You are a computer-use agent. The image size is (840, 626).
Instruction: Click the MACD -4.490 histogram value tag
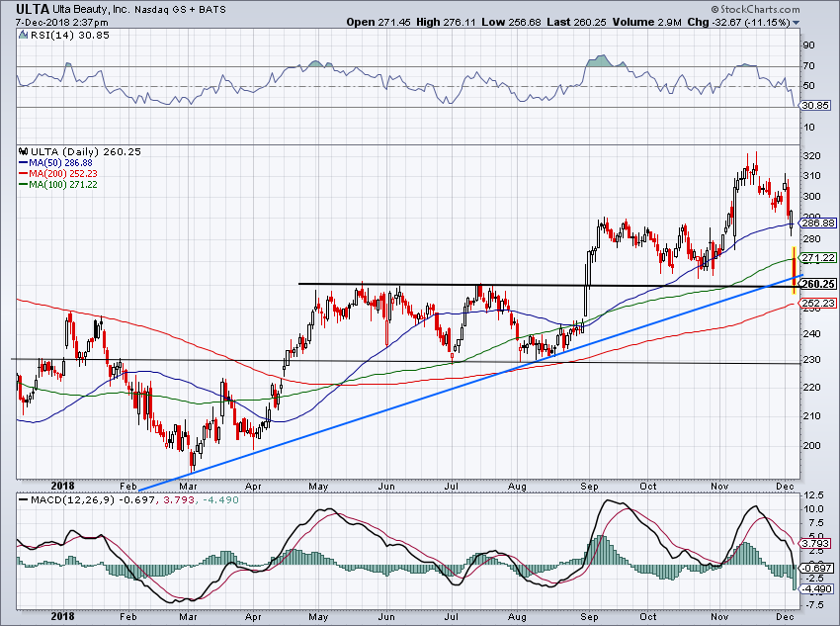tap(816, 589)
